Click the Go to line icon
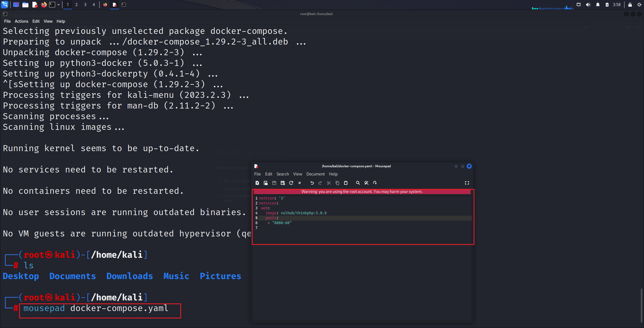The height and width of the screenshot is (328, 644). click(375, 183)
